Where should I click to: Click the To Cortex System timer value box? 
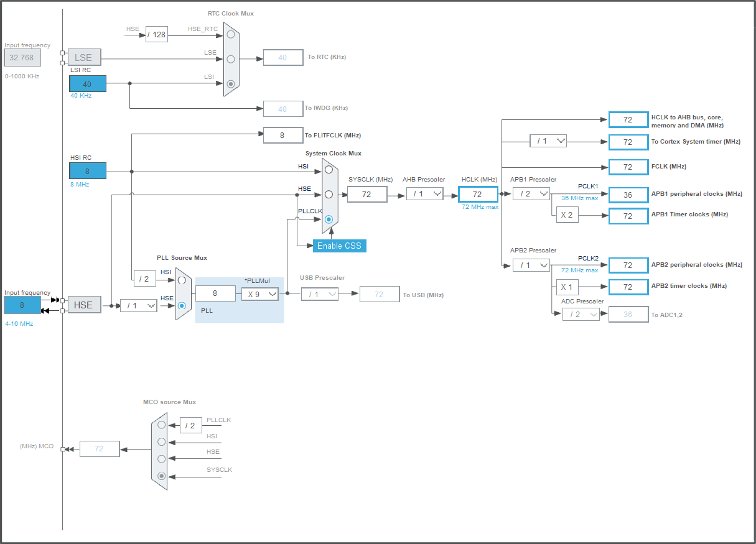628,142
